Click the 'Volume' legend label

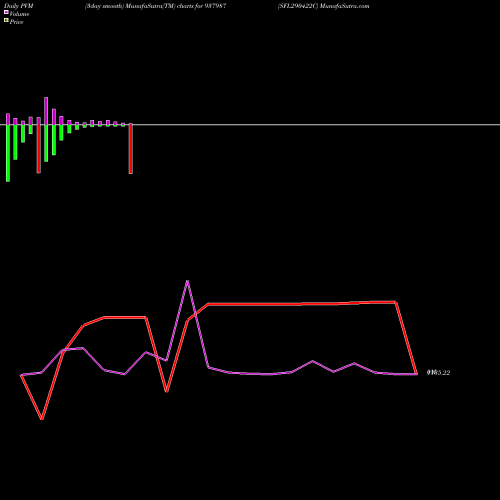[19, 14]
